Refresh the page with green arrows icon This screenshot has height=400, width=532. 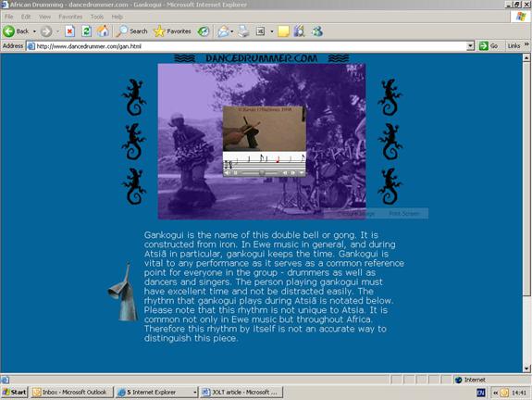tap(87, 31)
